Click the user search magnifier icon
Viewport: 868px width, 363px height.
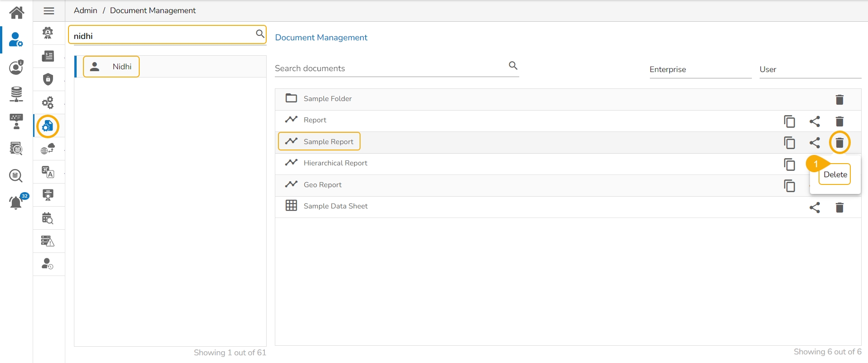coord(260,34)
